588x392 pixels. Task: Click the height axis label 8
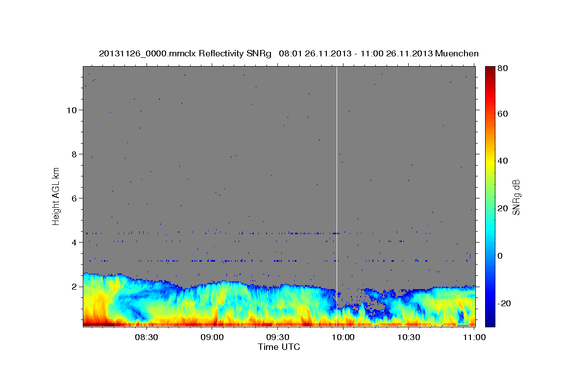click(73, 154)
